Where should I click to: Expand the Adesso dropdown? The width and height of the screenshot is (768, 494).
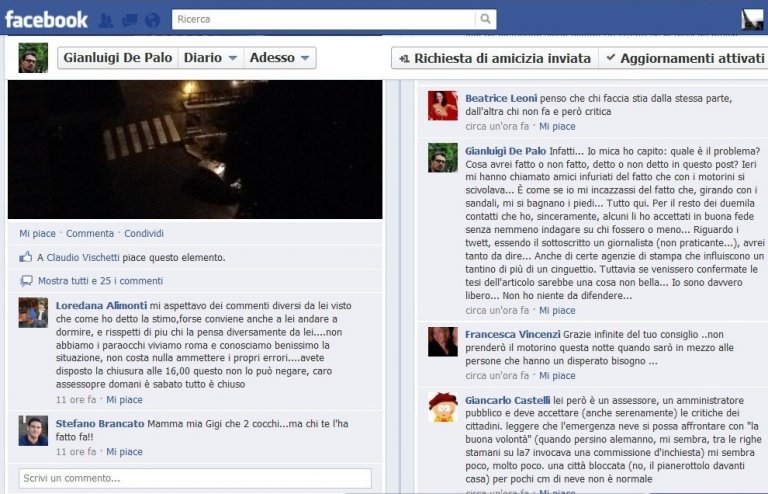click(280, 58)
